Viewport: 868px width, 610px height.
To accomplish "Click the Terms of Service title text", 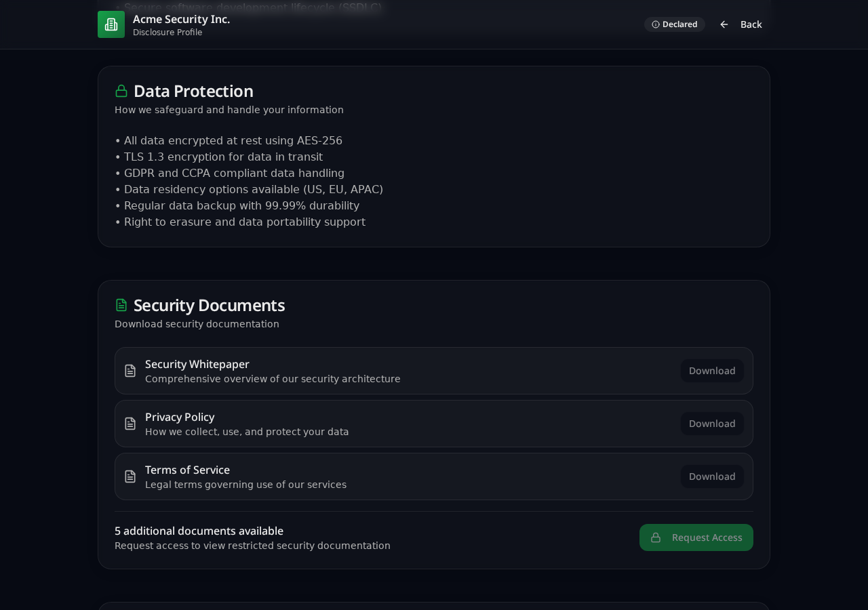I will tap(187, 470).
